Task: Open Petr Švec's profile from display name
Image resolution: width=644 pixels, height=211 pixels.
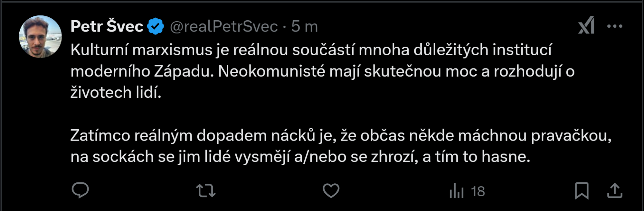Action: (x=107, y=26)
